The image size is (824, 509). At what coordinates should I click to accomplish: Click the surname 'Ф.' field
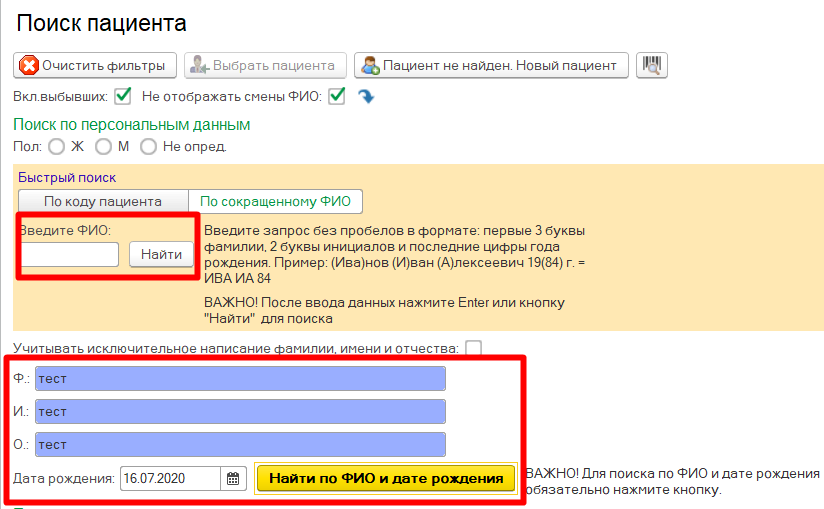240,379
